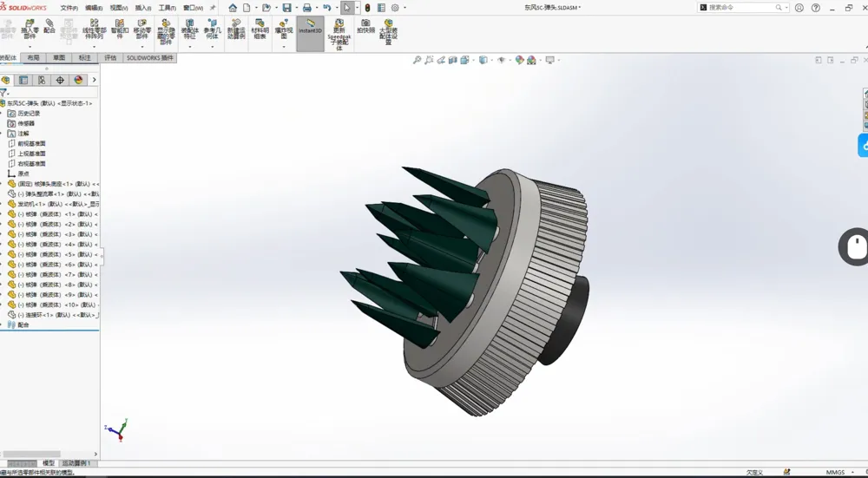Click the Save icon
The image size is (868, 478).
[x=286, y=8]
